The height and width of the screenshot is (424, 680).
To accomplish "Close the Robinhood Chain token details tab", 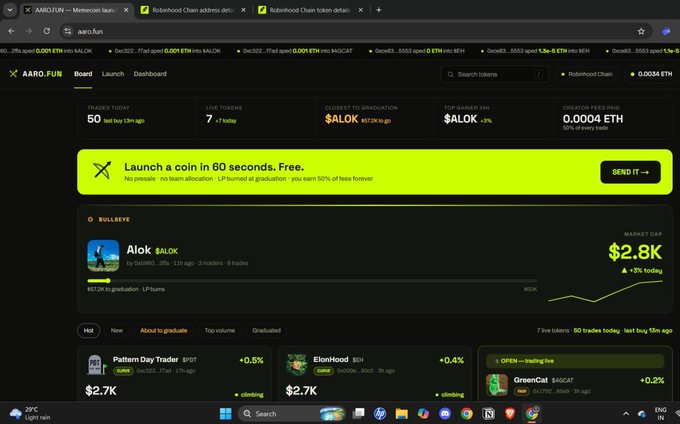I will click(x=360, y=10).
